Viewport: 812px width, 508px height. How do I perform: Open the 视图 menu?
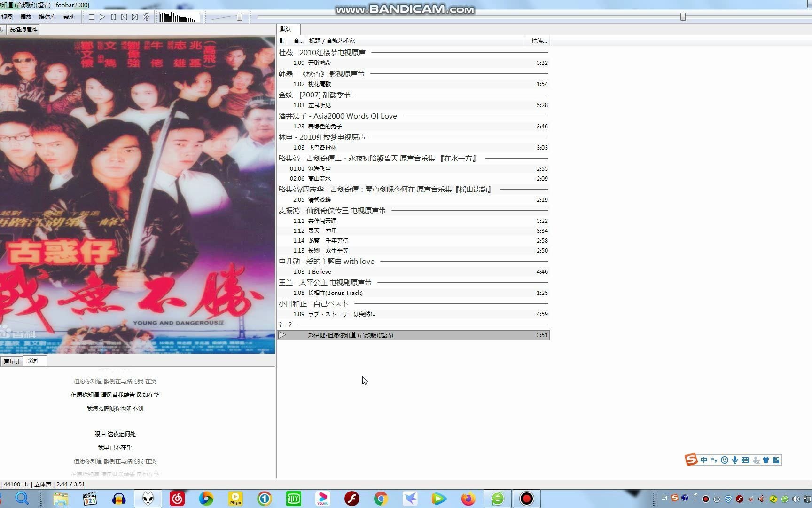point(7,17)
